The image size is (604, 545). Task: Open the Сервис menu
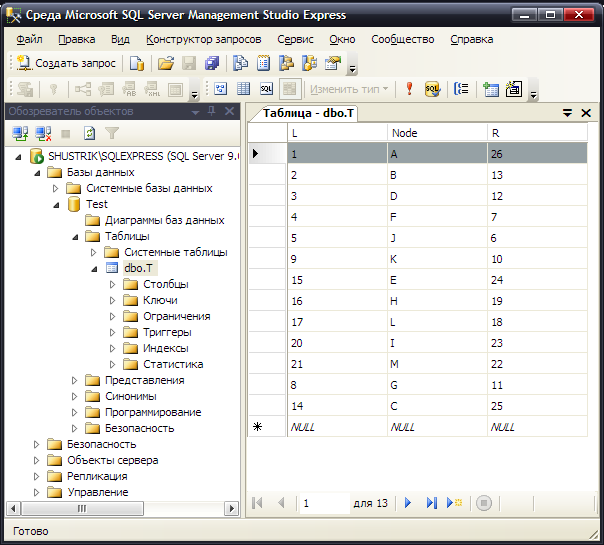[295, 39]
